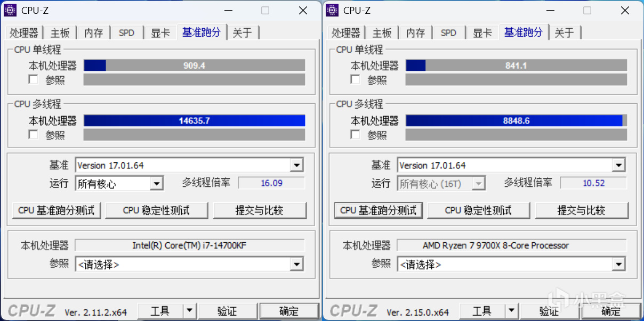Image resolution: width=644 pixels, height=321 pixels.
Task: Enable multi-thread 参照 checkbox in i7-14700KF window
Action: coord(34,135)
